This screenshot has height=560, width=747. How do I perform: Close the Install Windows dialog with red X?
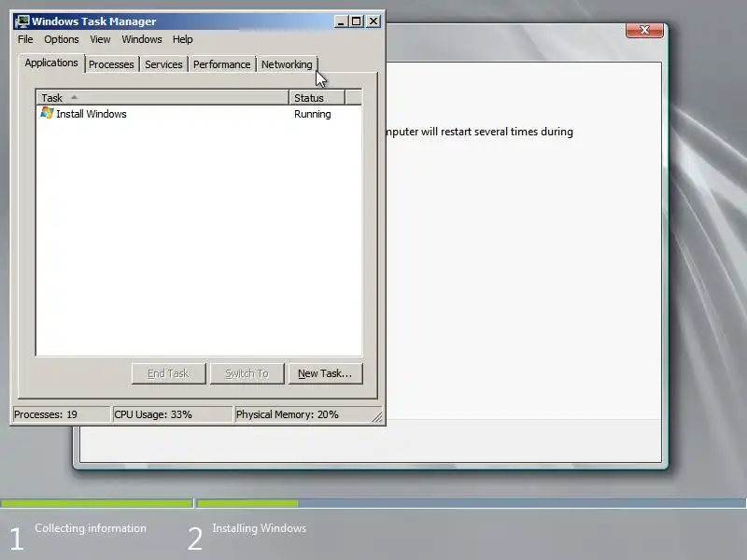pos(644,30)
